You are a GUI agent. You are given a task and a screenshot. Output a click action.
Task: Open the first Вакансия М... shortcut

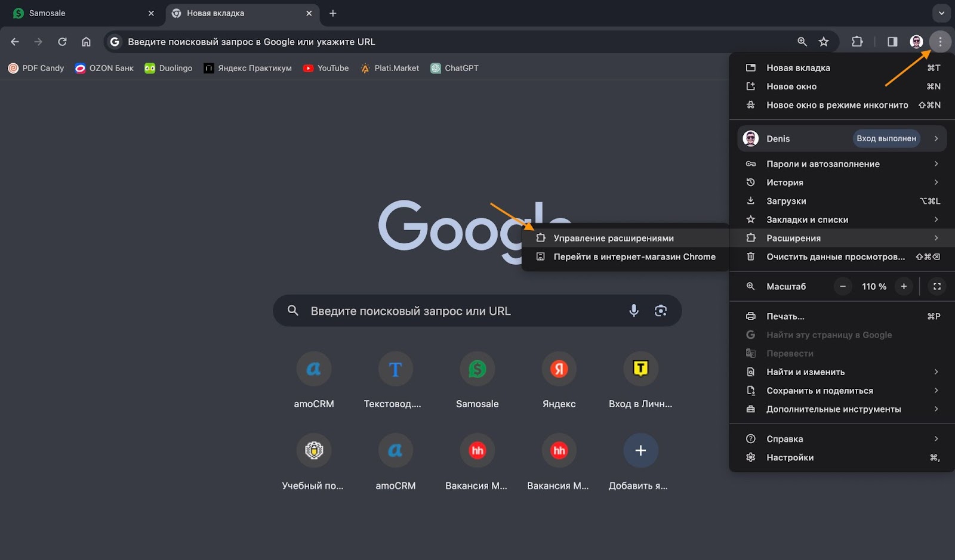pos(478,462)
